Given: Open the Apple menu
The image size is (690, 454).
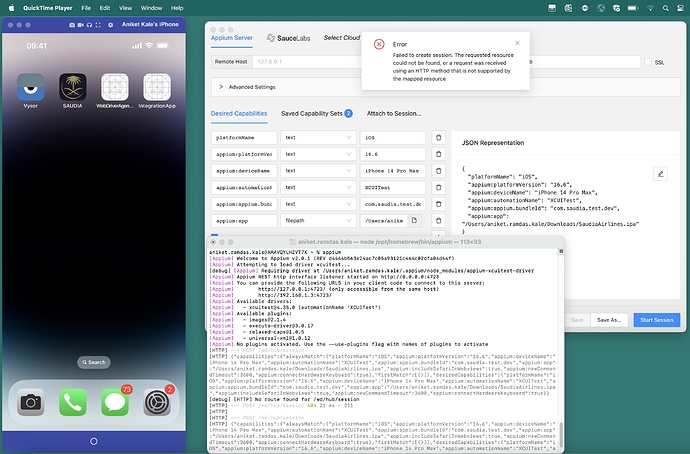Looking at the screenshot, I should point(12,8).
